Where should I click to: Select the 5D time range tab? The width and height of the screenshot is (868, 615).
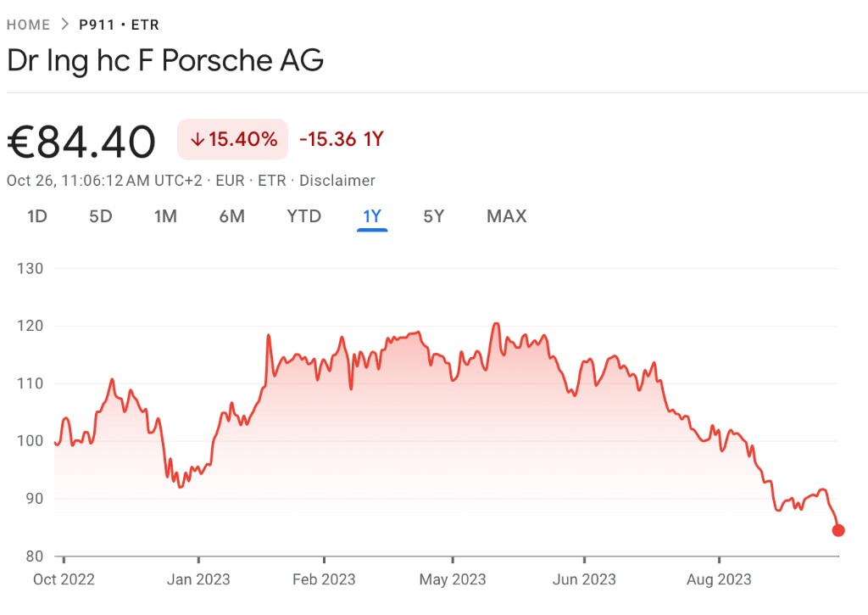(101, 216)
